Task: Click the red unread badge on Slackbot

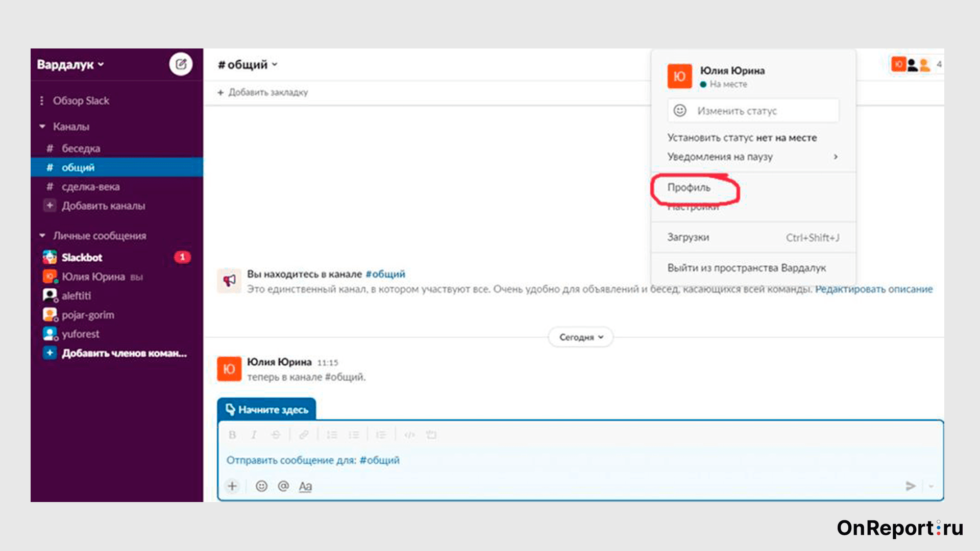Action: 182,257
